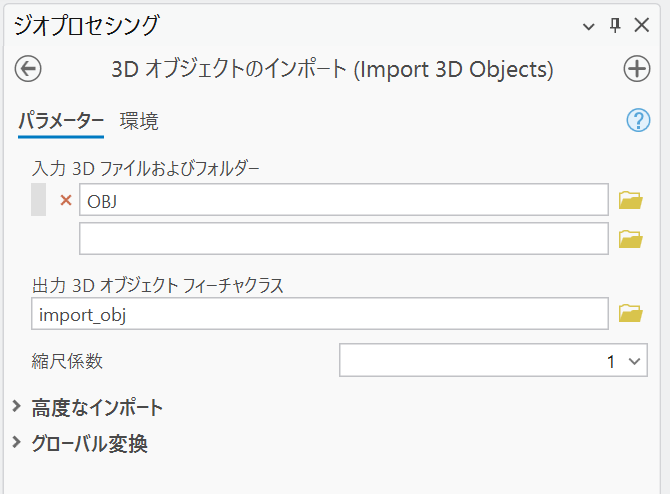Image resolution: width=670 pixels, height=494 pixels.
Task: Click the plus icon beside the tool title
Action: point(636,69)
